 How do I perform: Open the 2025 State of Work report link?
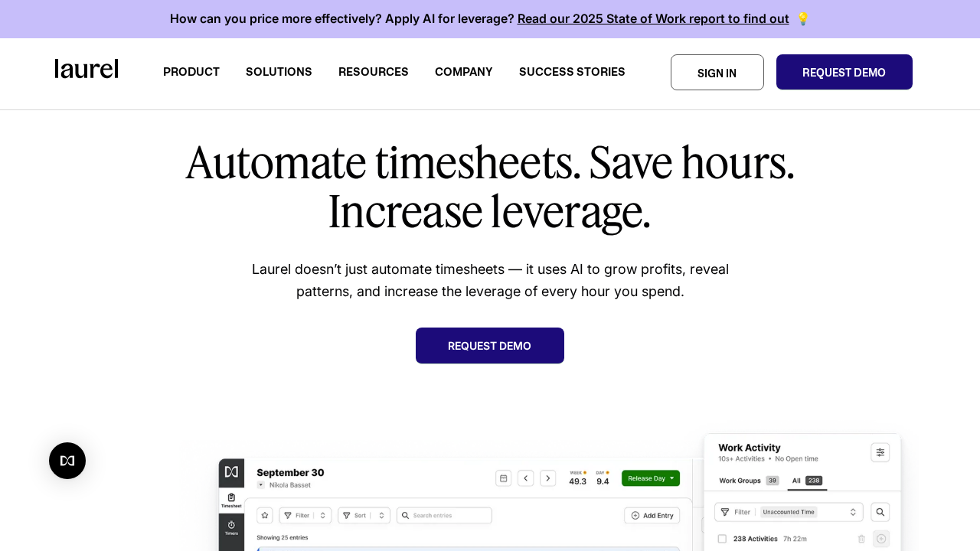[652, 18]
